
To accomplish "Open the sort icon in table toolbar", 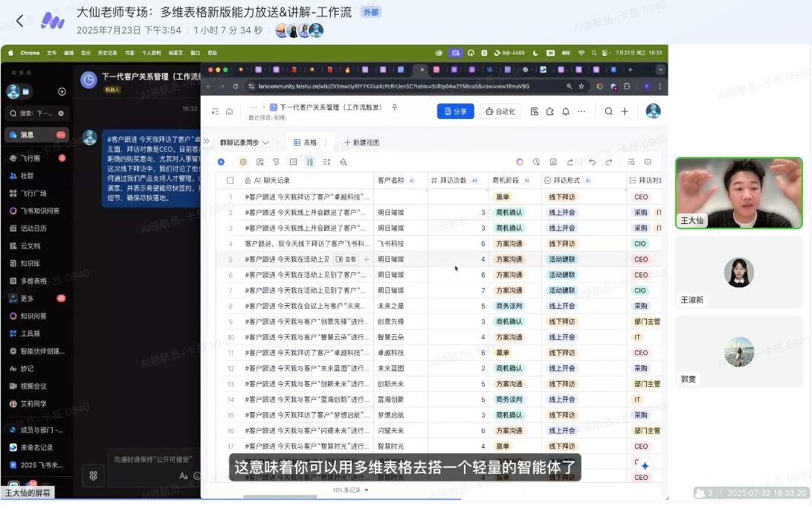I will coord(310,161).
